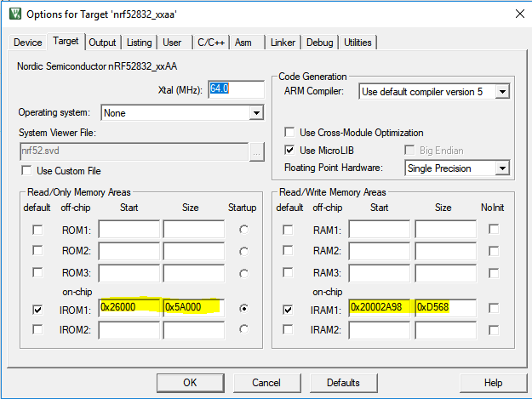532x399 pixels.
Task: Open the Listing tab
Action: click(139, 43)
